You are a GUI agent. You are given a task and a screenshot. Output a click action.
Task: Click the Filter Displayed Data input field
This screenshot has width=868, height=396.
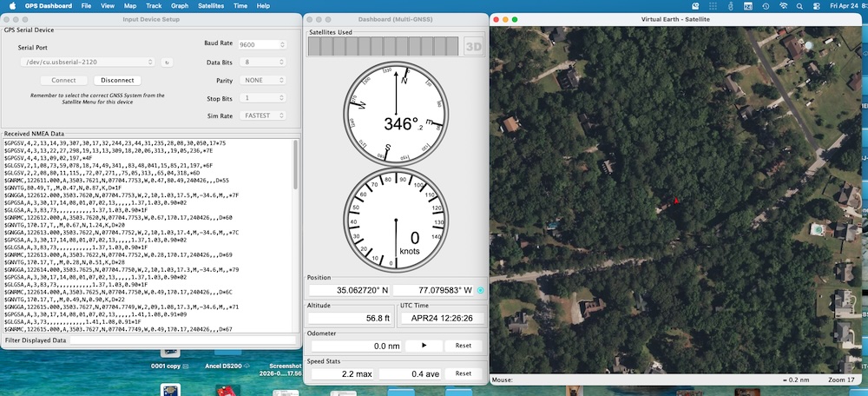click(x=183, y=340)
